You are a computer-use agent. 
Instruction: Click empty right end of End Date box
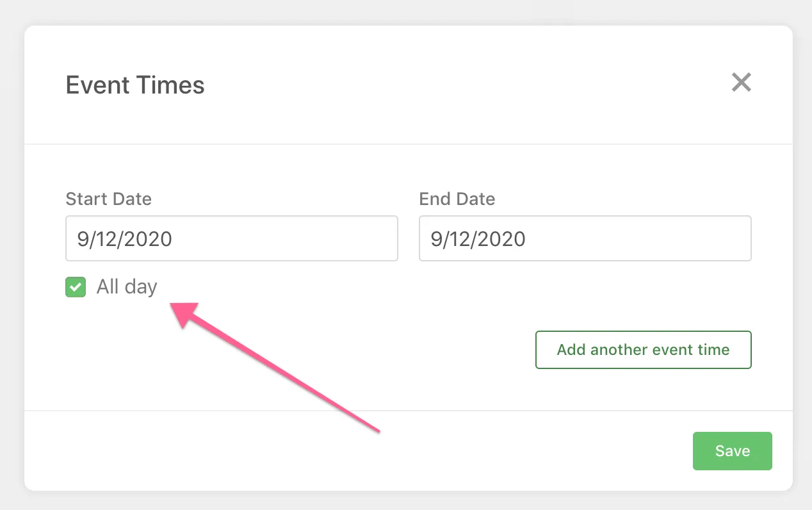[711, 238]
